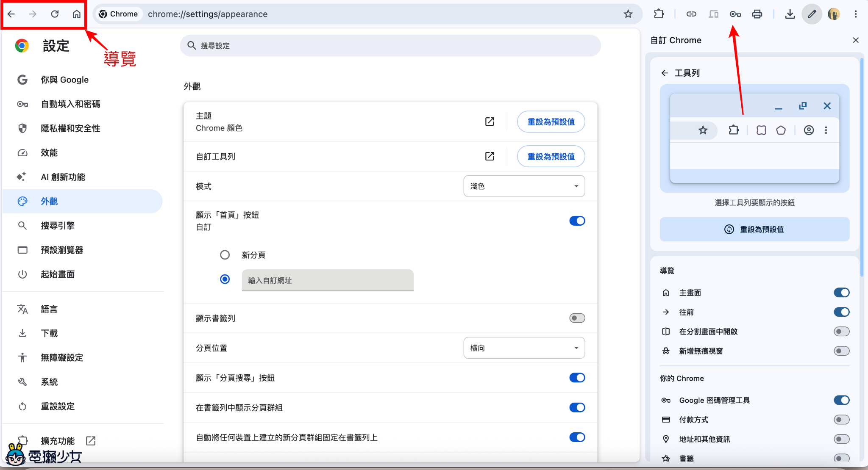The width and height of the screenshot is (868, 470).
Task: Toggle 在書籤列中顯示分頁群組 switch
Action: click(x=577, y=407)
